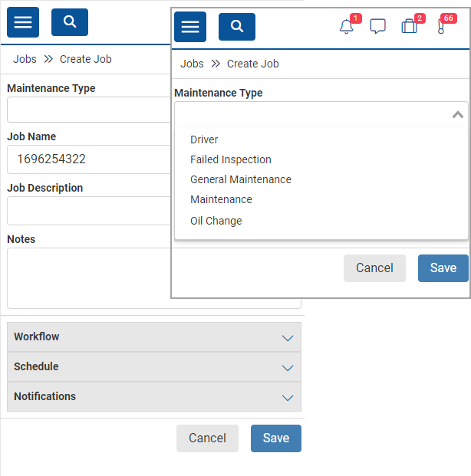Click Create Job breadcrumb in front window
The height and width of the screenshot is (476, 471).
pyautogui.click(x=253, y=64)
